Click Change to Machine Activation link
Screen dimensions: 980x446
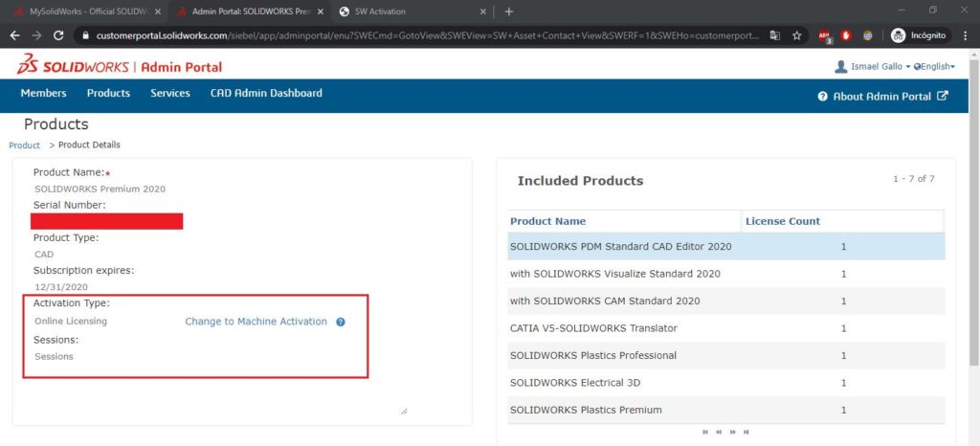coord(256,321)
